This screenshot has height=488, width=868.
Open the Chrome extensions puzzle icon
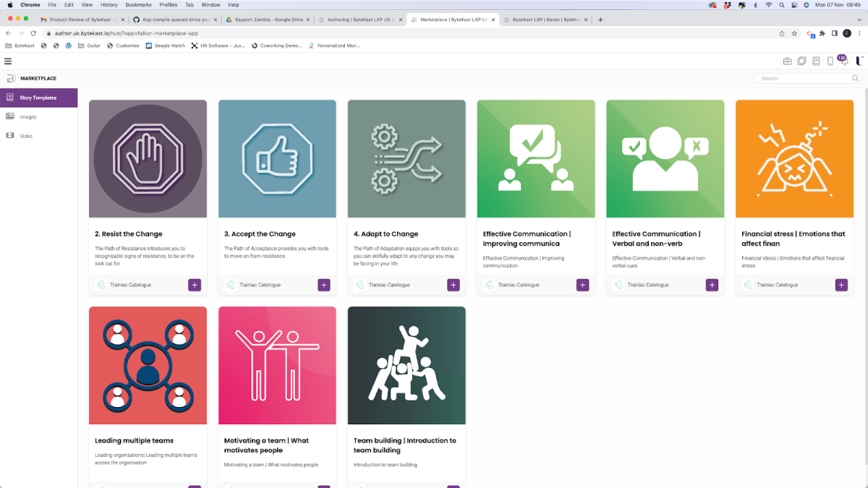coord(822,33)
